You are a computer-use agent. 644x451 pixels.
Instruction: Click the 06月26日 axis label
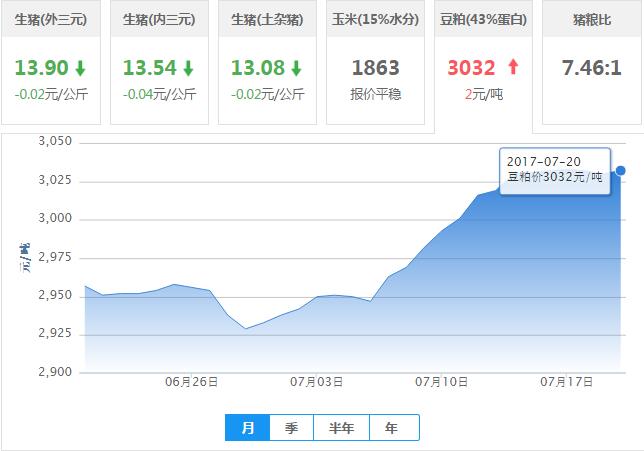pos(191,382)
